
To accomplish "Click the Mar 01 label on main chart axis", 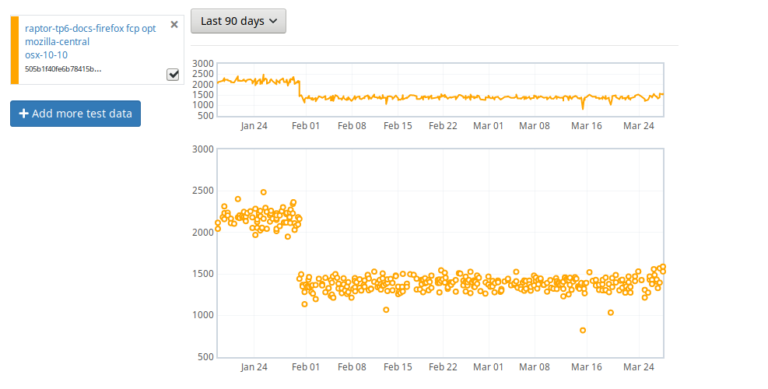I will click(488, 367).
